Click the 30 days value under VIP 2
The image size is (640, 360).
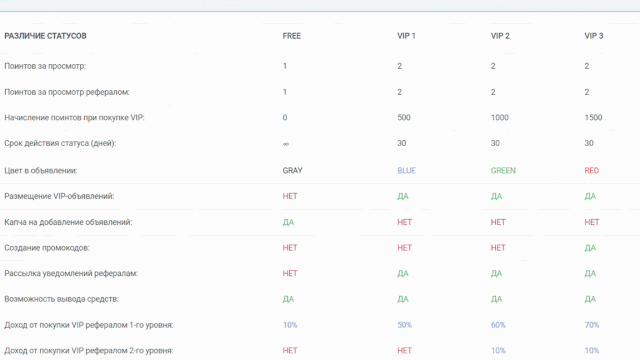495,143
